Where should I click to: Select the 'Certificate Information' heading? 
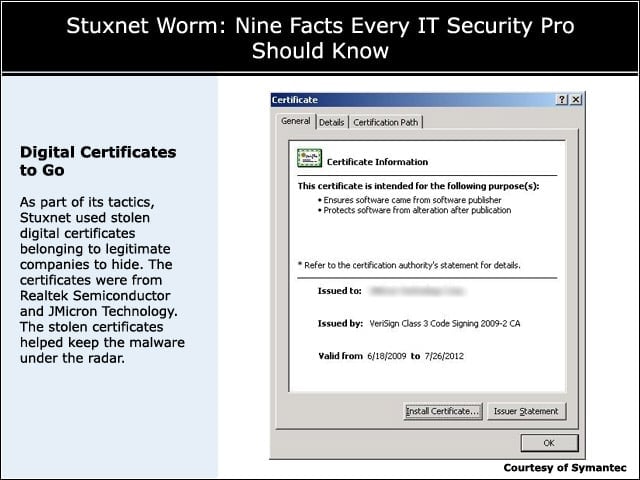tap(377, 162)
